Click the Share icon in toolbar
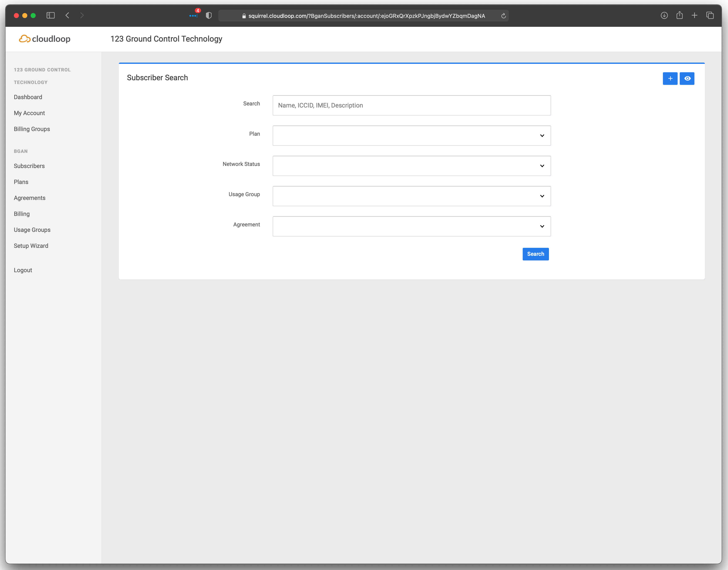This screenshot has width=728, height=570. coord(679,15)
